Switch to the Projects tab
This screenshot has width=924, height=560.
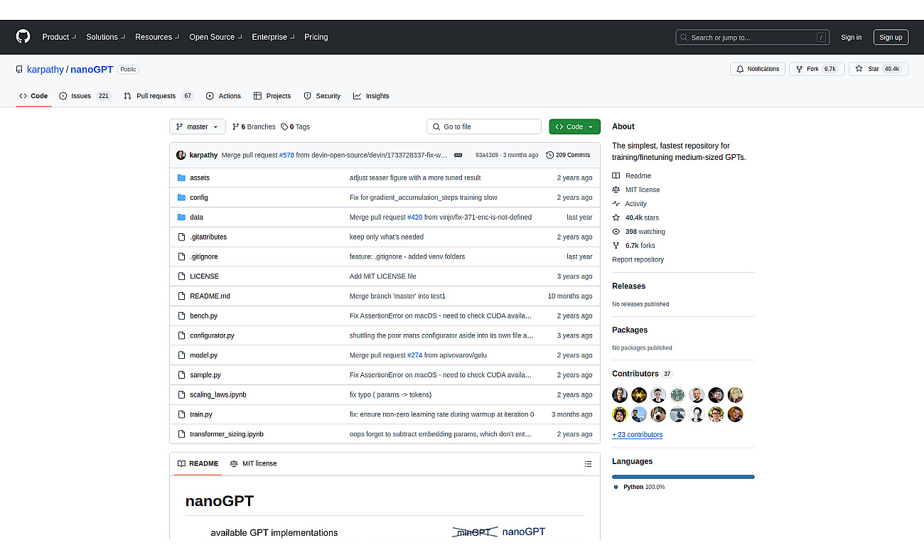(272, 96)
